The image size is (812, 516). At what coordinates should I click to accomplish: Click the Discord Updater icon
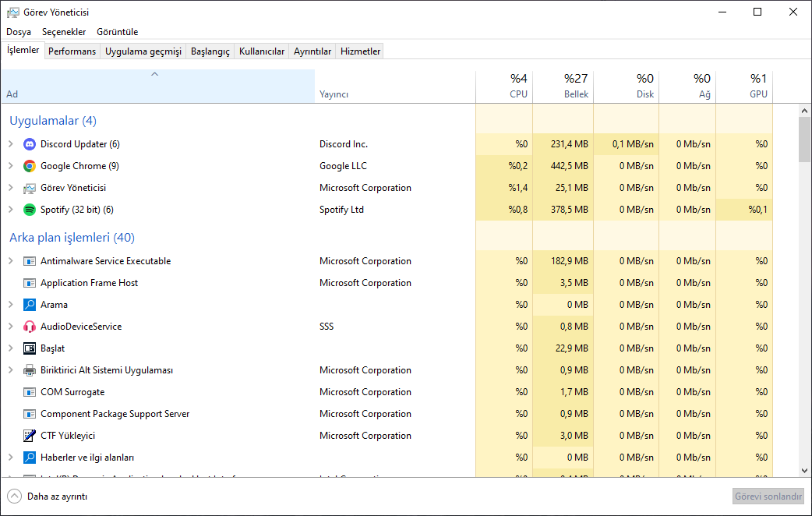pyautogui.click(x=30, y=144)
